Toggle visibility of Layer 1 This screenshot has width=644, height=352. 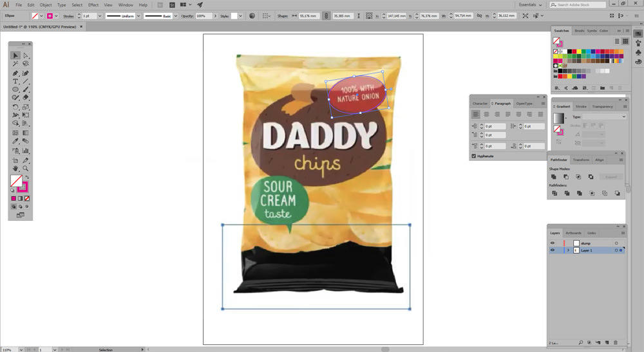tap(553, 250)
